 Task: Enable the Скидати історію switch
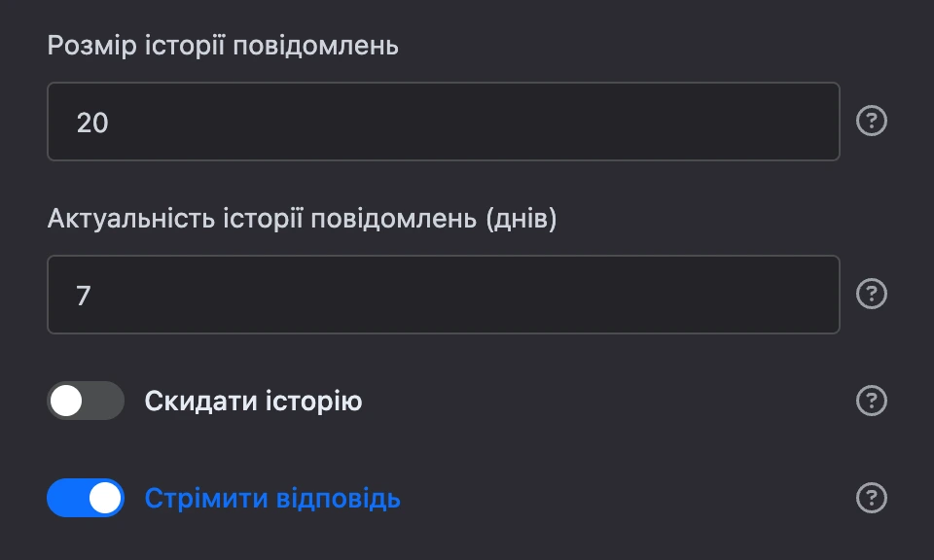coord(86,401)
